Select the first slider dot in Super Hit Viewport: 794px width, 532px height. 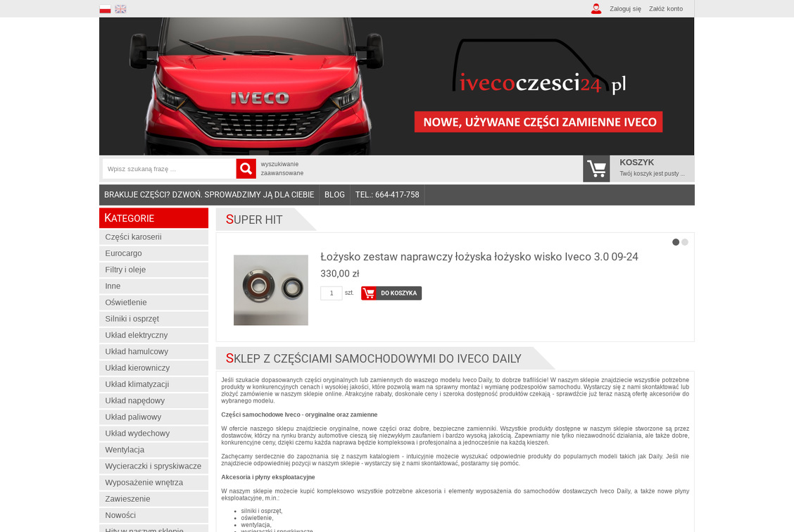tap(676, 242)
